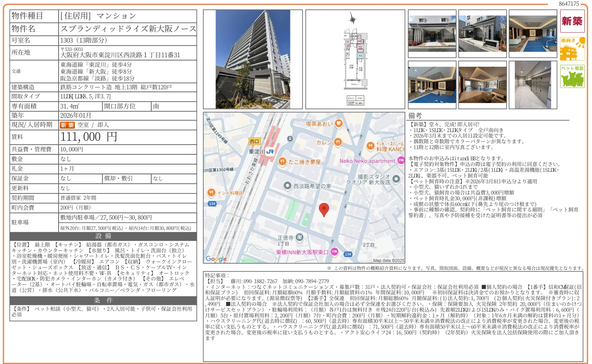Click the カレン restaurant map icon

point(338,142)
